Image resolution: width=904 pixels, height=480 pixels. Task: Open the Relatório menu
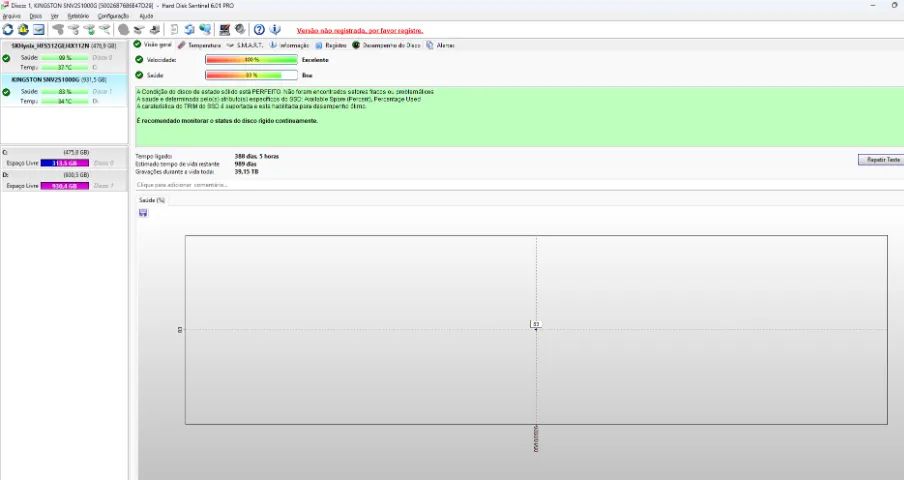tap(78, 16)
